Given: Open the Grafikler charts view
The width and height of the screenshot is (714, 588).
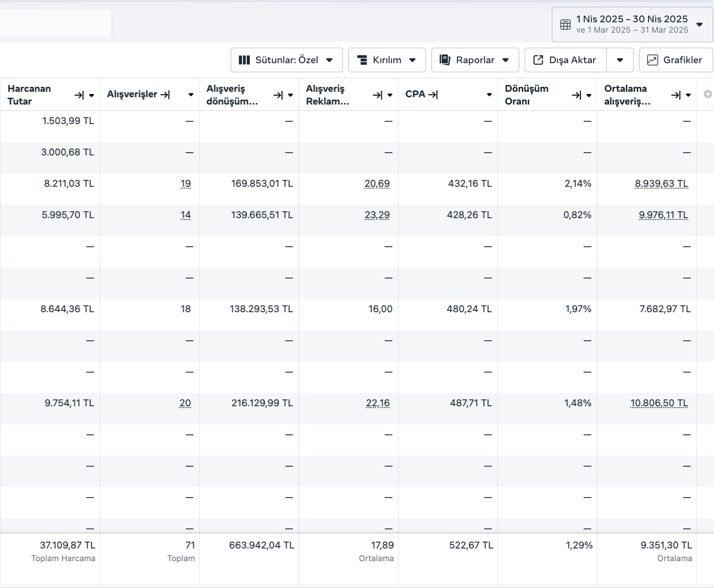Looking at the screenshot, I should [x=675, y=60].
